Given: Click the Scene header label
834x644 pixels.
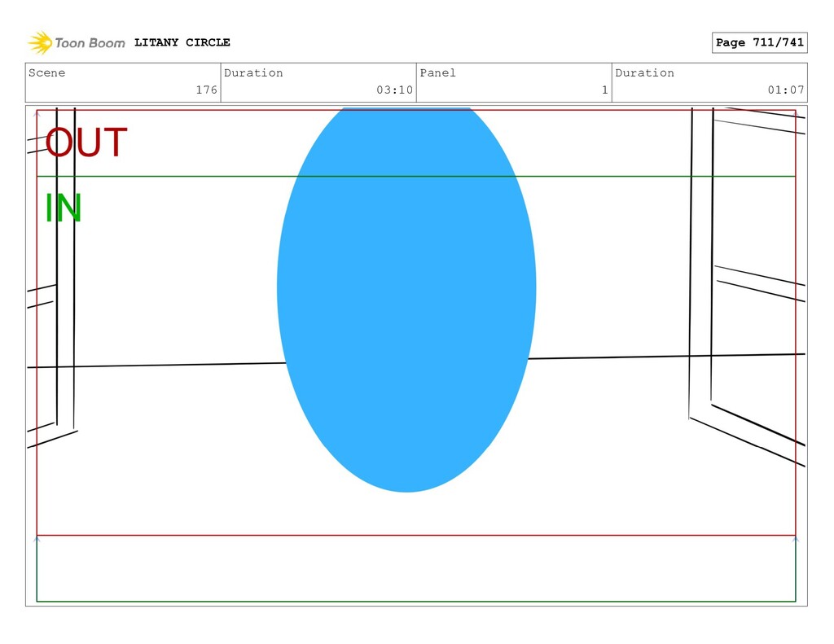Looking at the screenshot, I should [x=46, y=72].
